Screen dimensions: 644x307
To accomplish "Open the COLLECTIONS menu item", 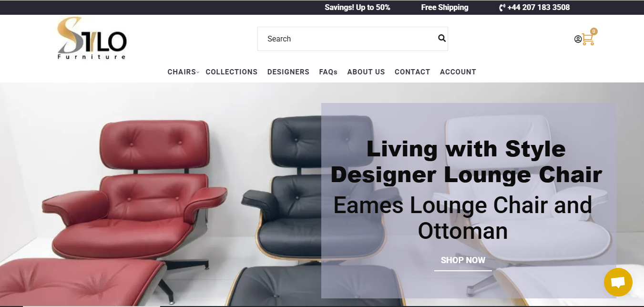I will (232, 72).
